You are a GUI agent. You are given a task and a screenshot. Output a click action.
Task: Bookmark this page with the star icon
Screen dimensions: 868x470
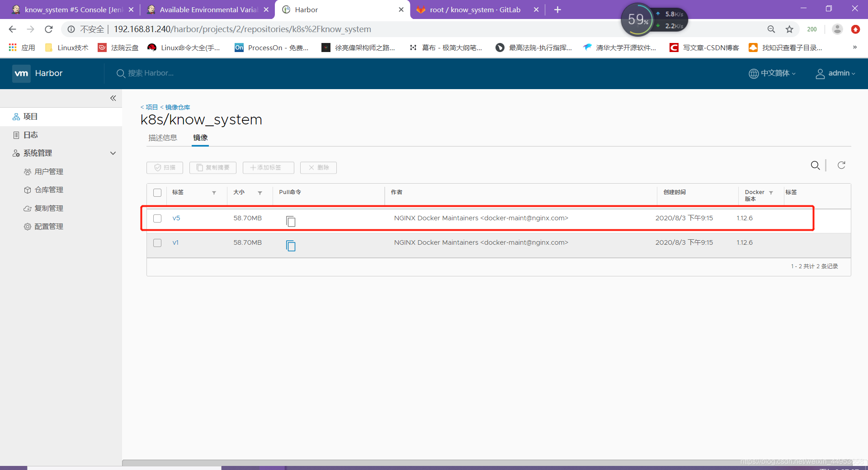tap(789, 29)
